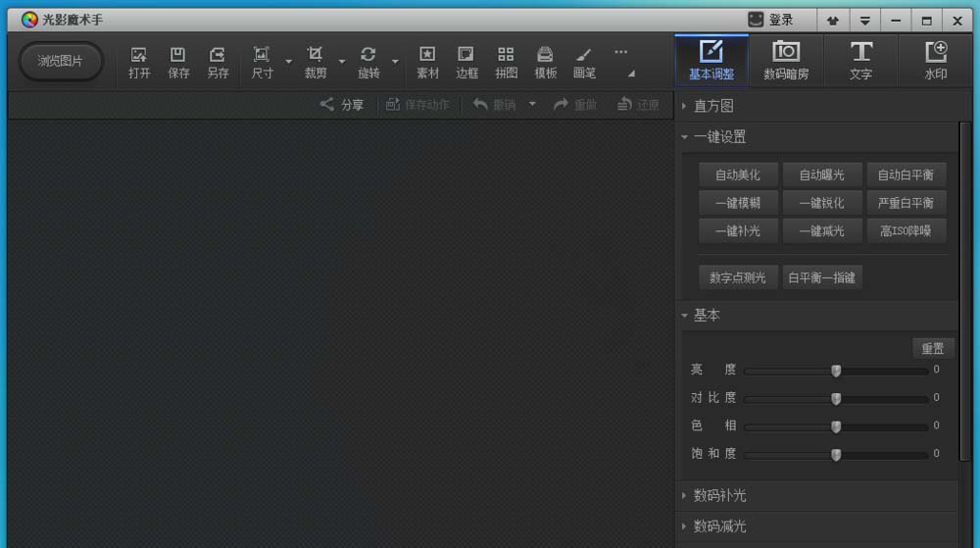Switch to the 文字 text tab

point(860,61)
